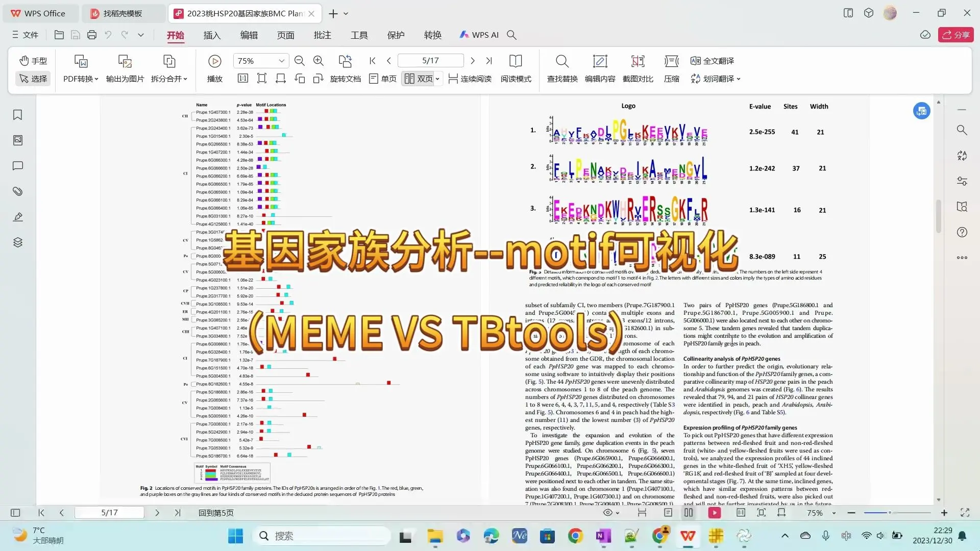Click the 分享 share button
This screenshot has height=551, width=980.
pyautogui.click(x=955, y=34)
